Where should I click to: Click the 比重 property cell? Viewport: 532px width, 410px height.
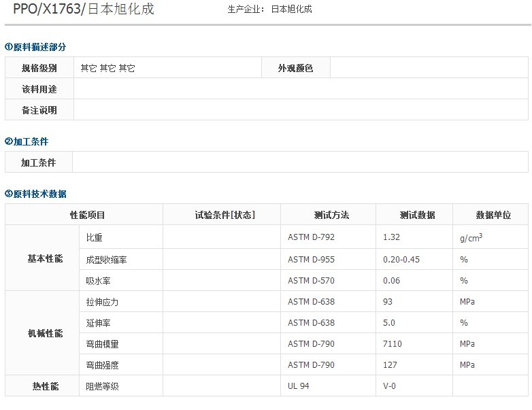pos(121,237)
